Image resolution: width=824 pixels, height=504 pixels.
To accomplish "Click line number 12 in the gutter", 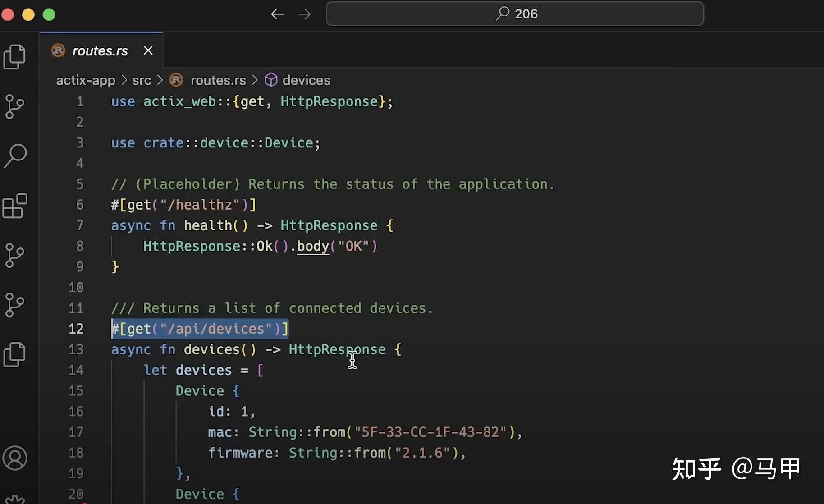I will pyautogui.click(x=76, y=329).
